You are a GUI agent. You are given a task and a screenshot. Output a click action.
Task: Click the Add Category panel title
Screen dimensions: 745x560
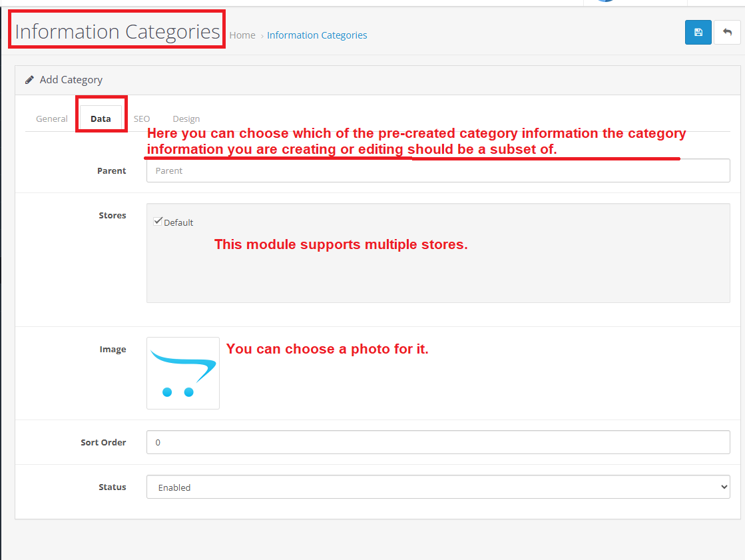71,80
